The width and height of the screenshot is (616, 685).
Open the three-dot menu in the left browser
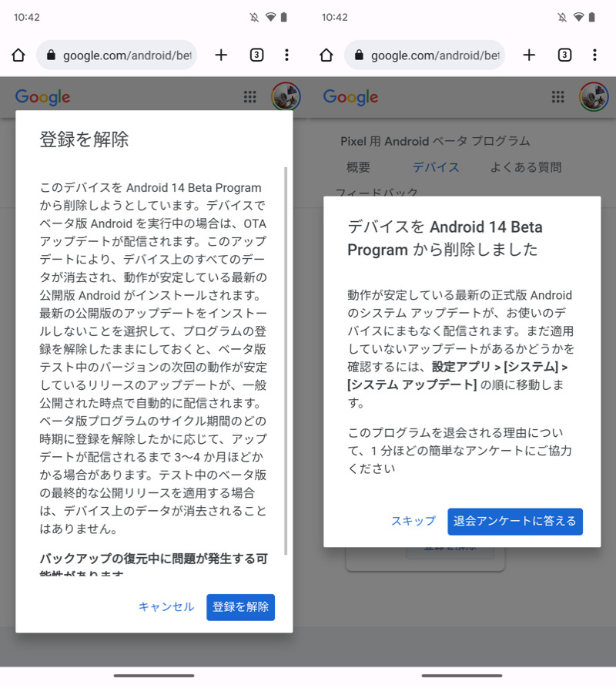point(287,55)
